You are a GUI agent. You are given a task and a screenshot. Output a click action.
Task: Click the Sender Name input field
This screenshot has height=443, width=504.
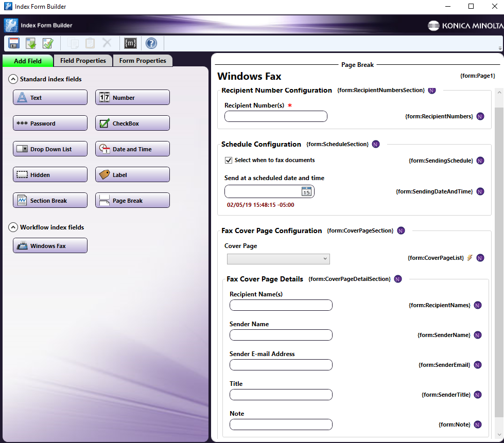point(281,335)
